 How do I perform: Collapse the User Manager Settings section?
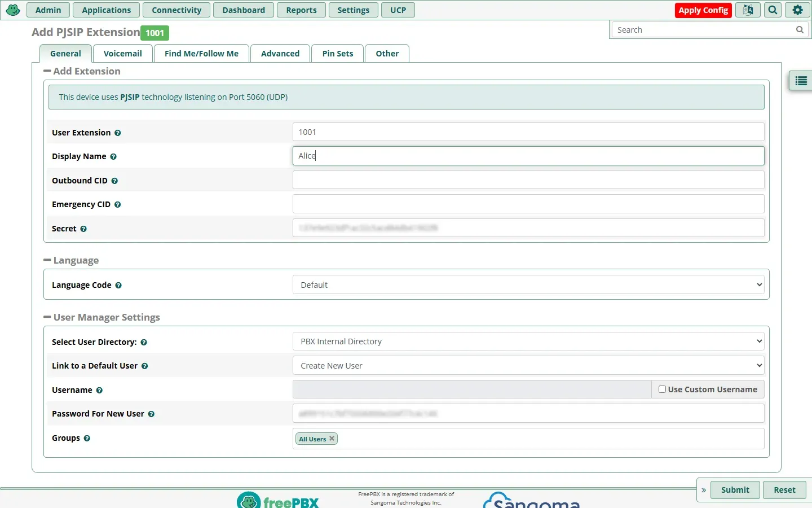(x=47, y=317)
